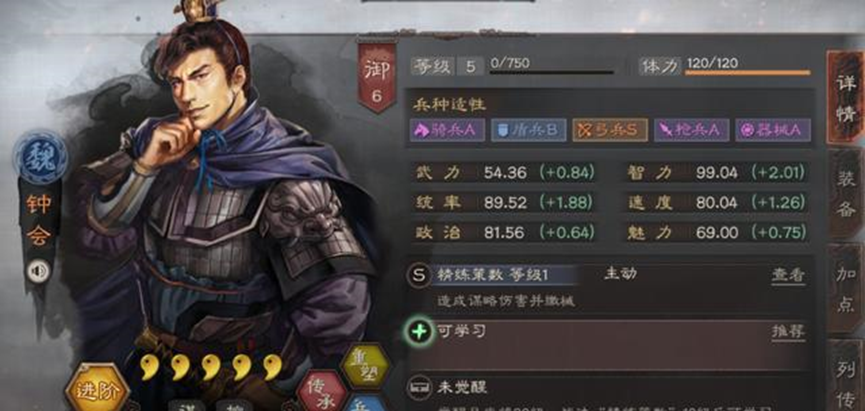Click the 查看 link for 精练策数

pyautogui.click(x=788, y=276)
